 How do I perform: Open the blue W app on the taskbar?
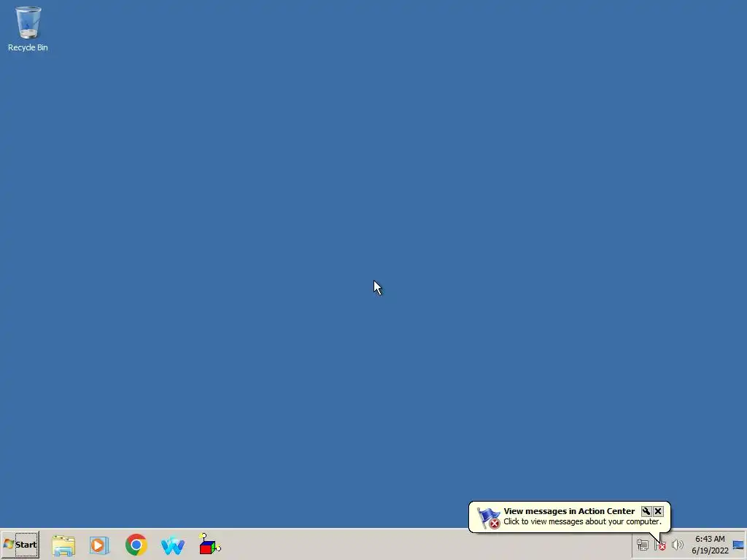click(x=172, y=545)
